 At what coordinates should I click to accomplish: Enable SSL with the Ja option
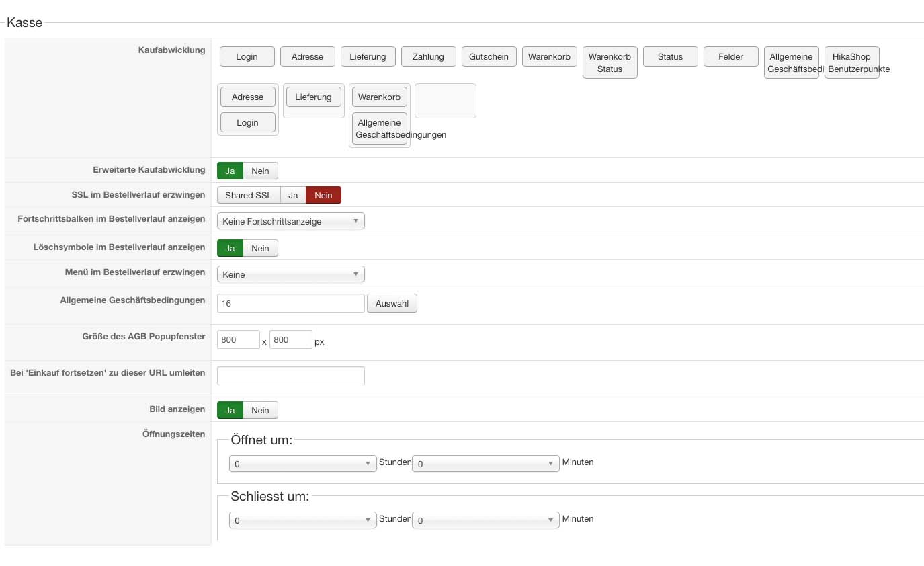click(293, 195)
